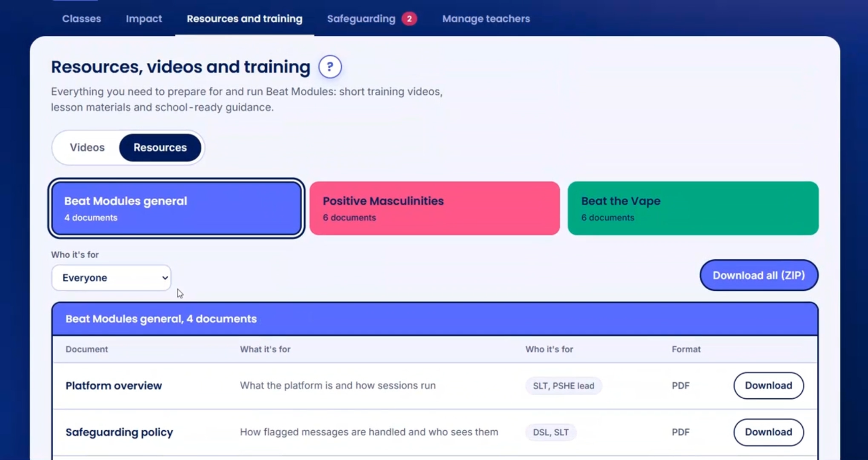Open the Safeguarding tab
Image resolution: width=868 pixels, height=460 pixels.
(361, 19)
